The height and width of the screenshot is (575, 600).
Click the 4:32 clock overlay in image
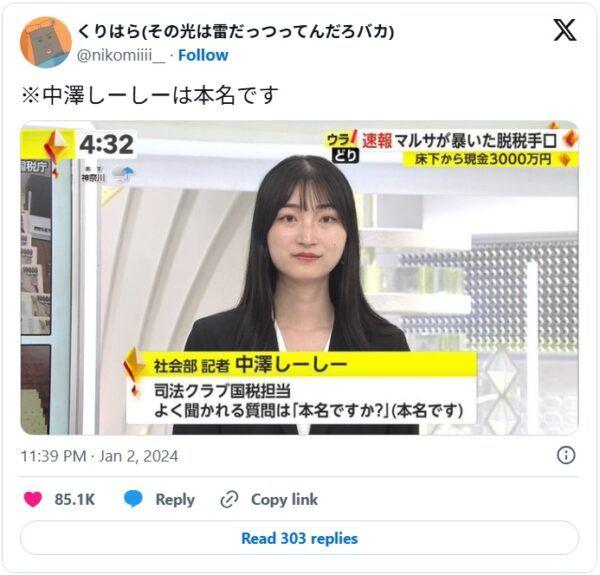[x=106, y=144]
